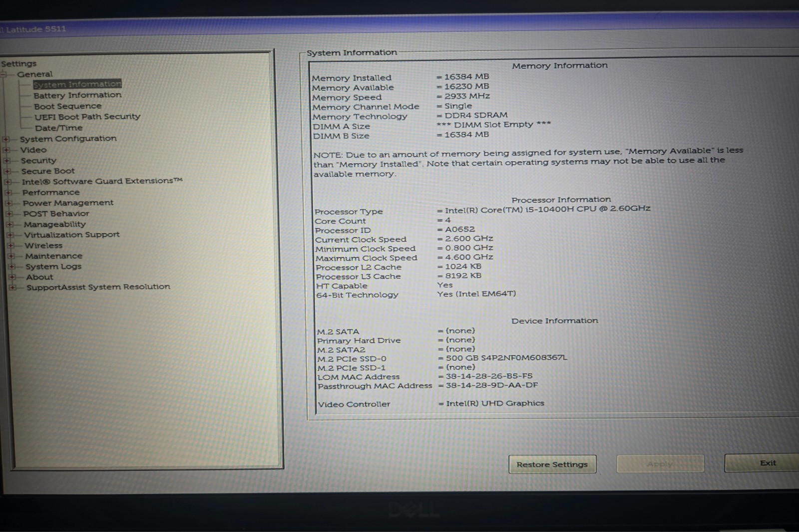Select the Secure Boot category label
Screen dimensions: 799x532
(x=48, y=171)
